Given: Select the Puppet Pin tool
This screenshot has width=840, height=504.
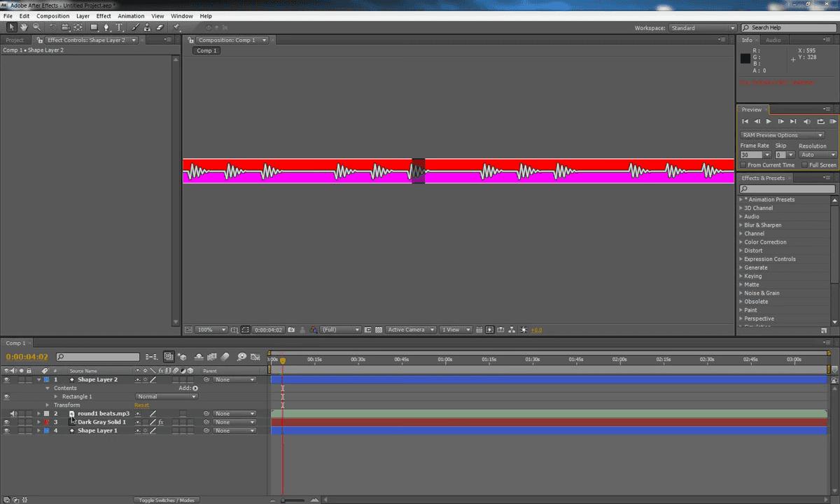Looking at the screenshot, I should pos(176,27).
